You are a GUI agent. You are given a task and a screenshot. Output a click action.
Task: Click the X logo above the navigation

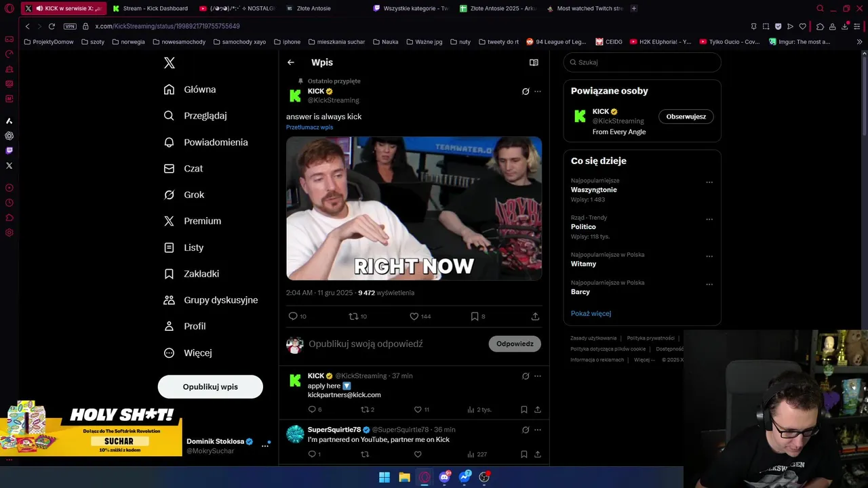tap(170, 63)
